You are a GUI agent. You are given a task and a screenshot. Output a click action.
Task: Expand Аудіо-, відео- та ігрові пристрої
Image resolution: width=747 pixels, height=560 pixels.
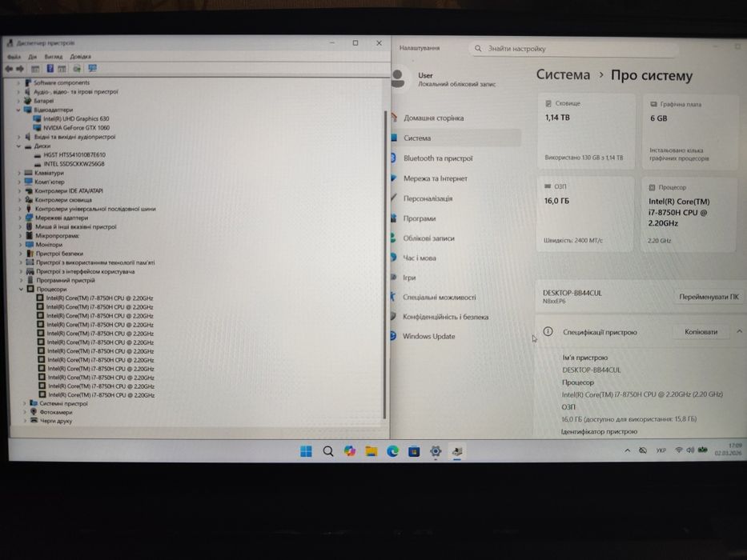pos(18,92)
